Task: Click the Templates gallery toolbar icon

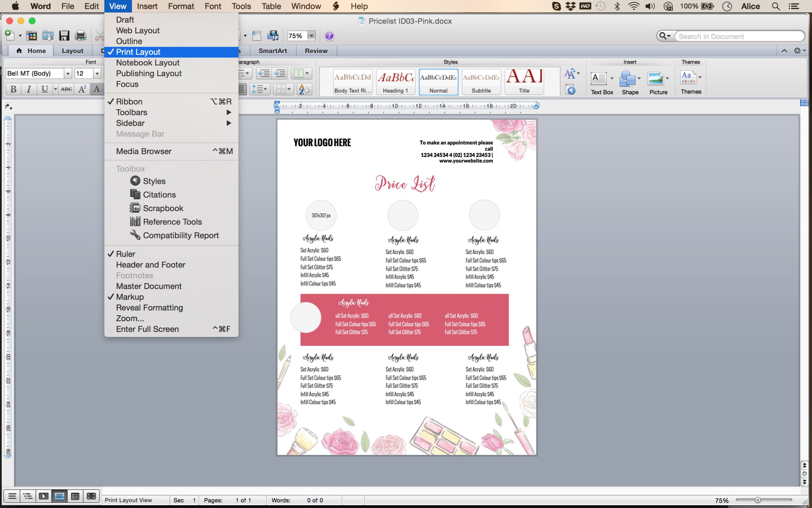Action: click(31, 36)
